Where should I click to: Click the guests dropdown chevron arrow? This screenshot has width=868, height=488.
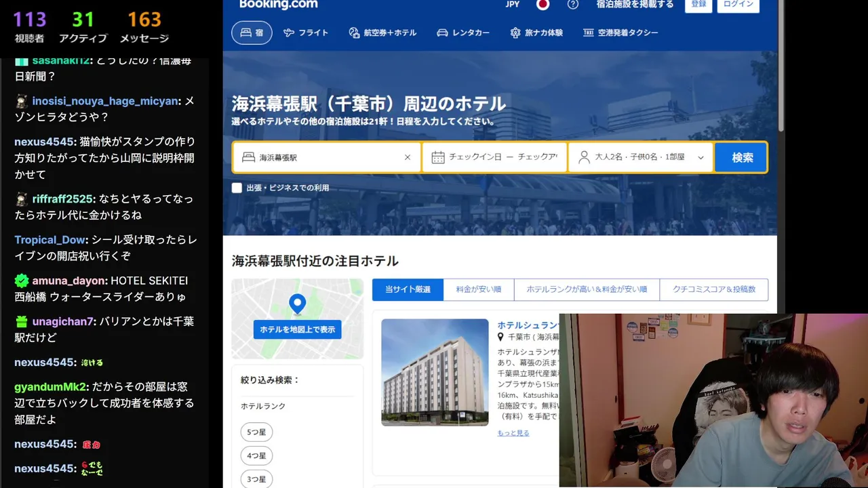701,157
